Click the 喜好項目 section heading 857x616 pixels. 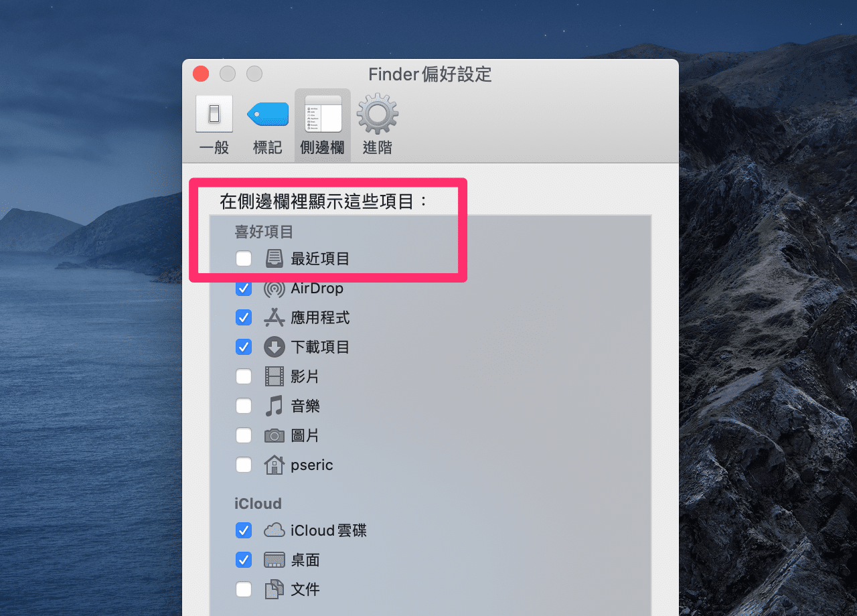[x=264, y=232]
